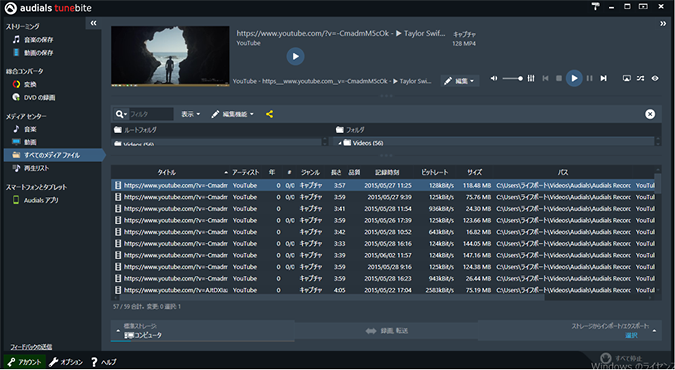Select 動画 in the media center
This screenshot has height=370, width=675.
[25, 142]
